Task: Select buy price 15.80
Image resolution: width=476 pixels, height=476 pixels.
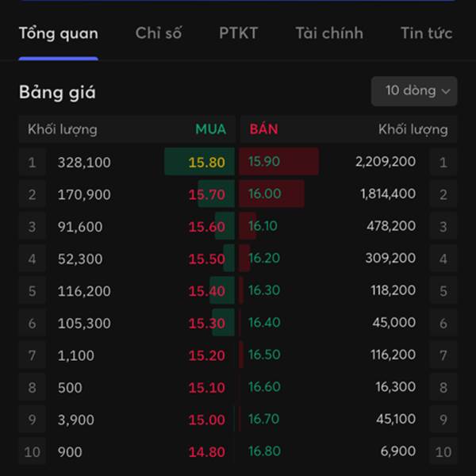Action: point(207,162)
